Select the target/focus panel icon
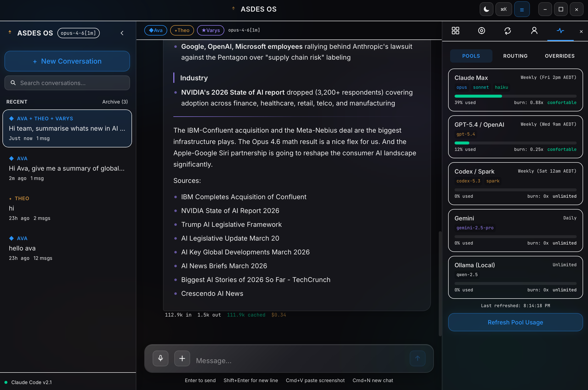Image resolution: width=588 pixels, height=390 pixels. tap(481, 31)
